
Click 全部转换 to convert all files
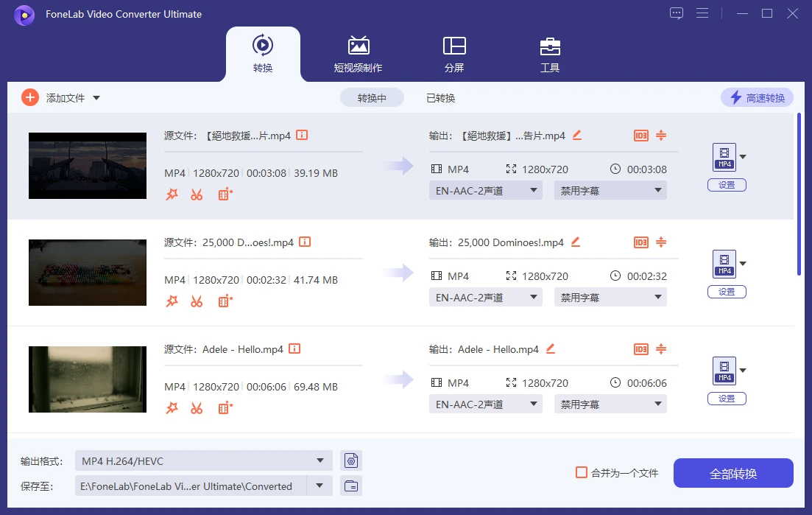[x=733, y=473]
